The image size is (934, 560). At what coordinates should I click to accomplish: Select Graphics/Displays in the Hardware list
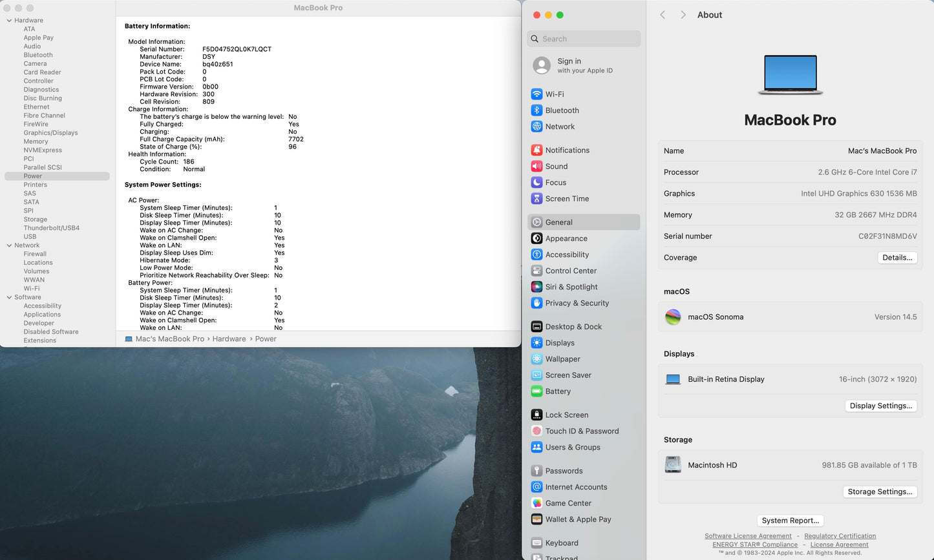[x=50, y=133]
